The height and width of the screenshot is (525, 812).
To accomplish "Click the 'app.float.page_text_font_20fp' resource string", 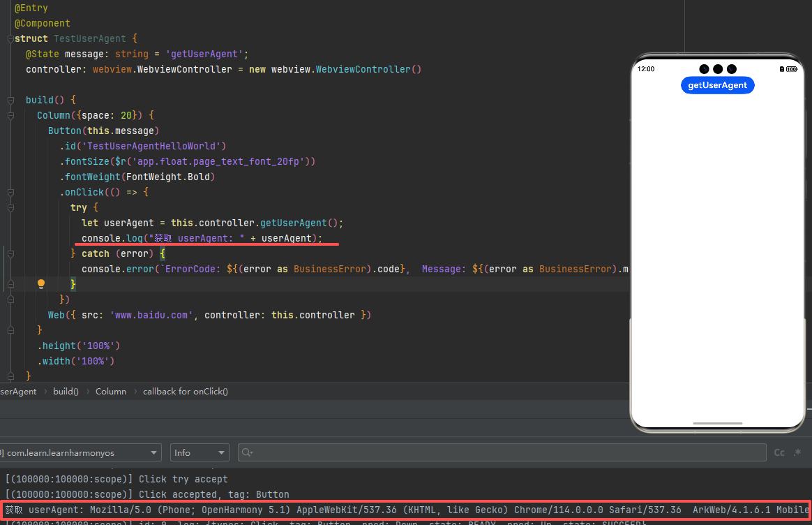I will [x=218, y=162].
